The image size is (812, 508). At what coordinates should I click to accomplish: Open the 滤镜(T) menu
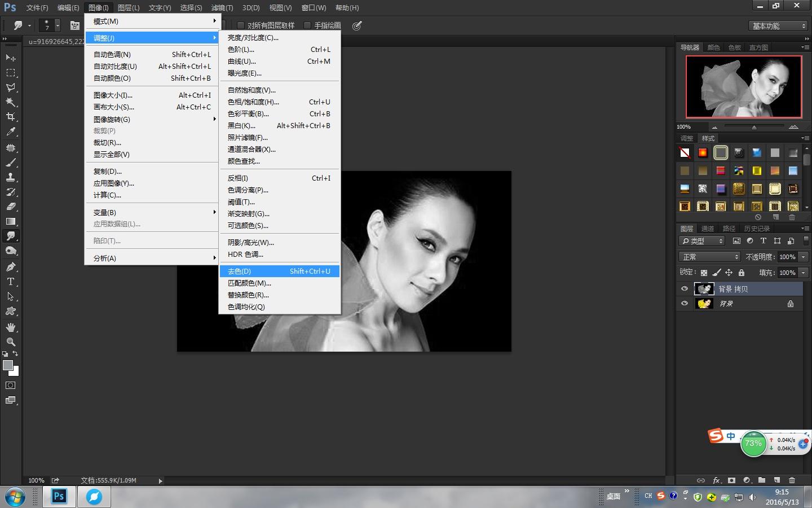tap(222, 8)
